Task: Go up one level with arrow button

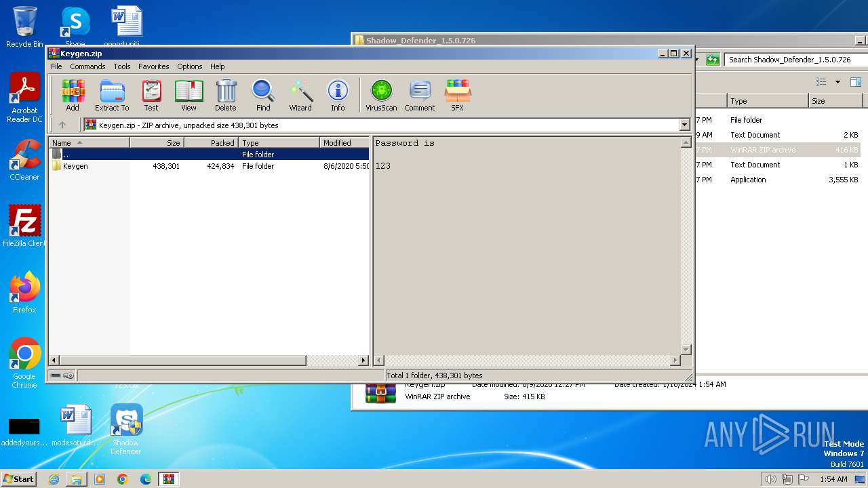Action: (62, 125)
